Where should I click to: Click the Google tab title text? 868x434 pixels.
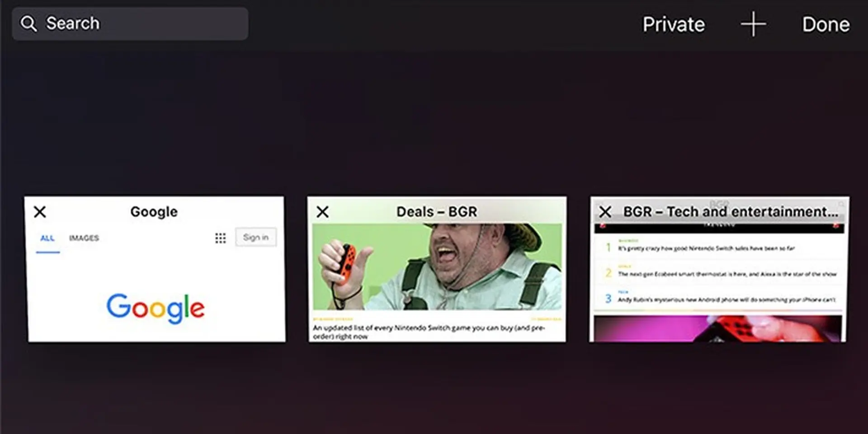[x=154, y=211]
